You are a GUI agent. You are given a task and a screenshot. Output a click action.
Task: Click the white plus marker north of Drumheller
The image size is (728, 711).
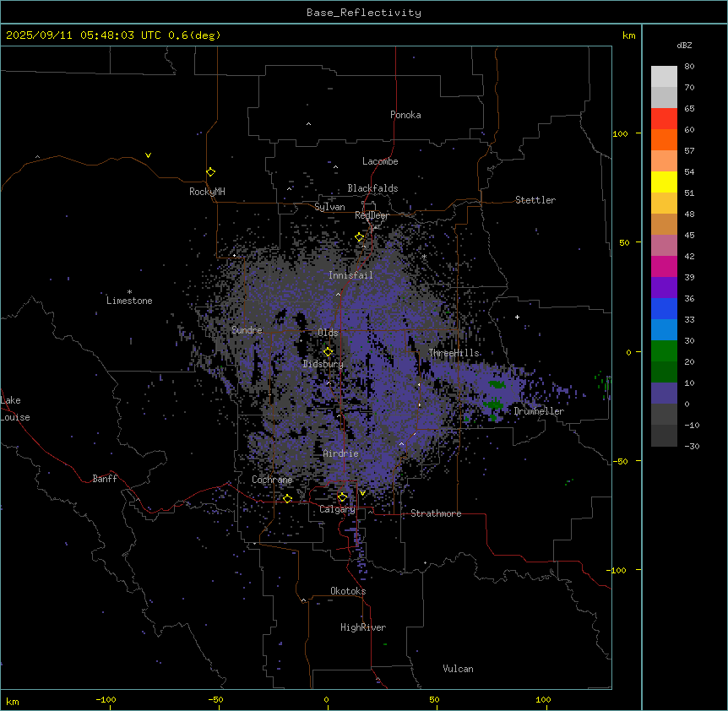click(517, 317)
